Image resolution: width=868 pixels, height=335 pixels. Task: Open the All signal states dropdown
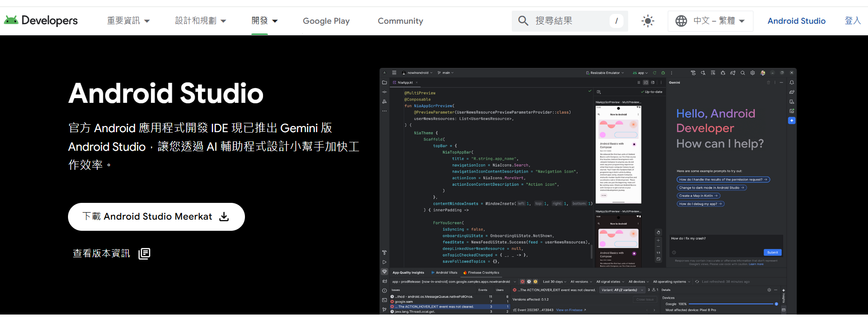610,281
